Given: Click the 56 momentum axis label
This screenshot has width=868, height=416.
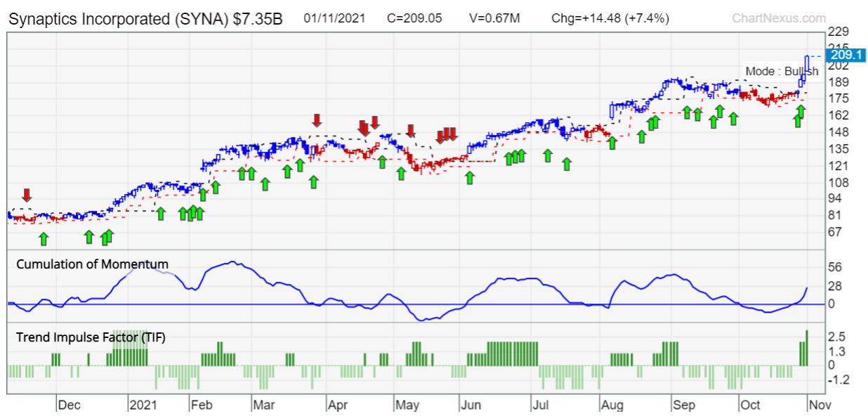Looking at the screenshot, I should 836,267.
